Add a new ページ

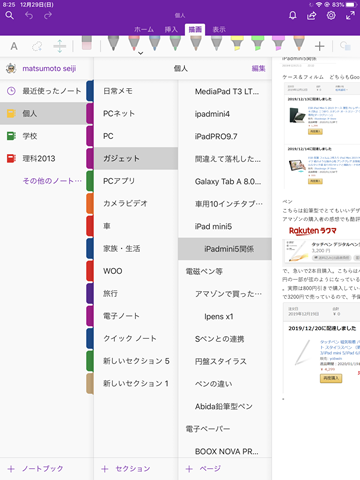click(203, 468)
